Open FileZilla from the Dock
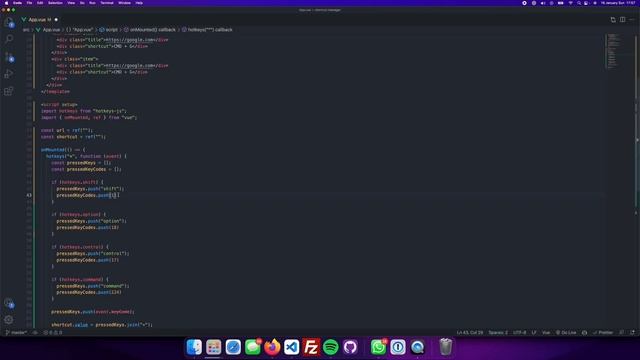 311,347
